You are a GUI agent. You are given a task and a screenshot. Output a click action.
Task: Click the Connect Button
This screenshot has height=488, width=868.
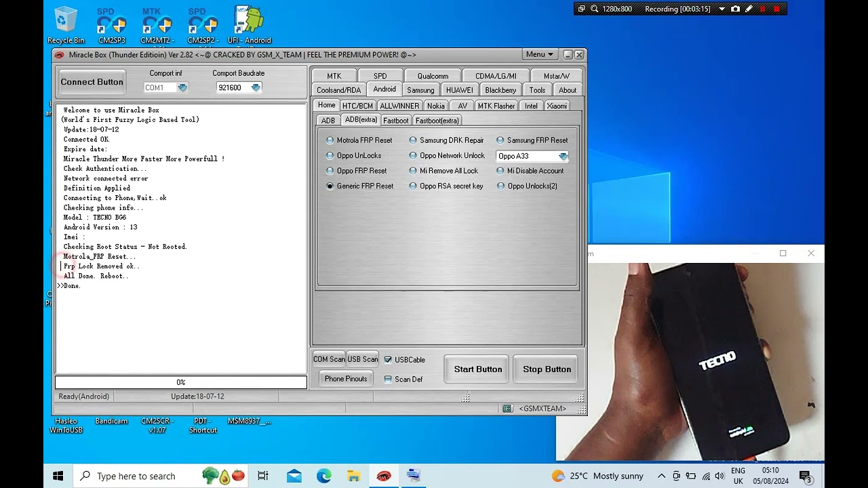(92, 82)
